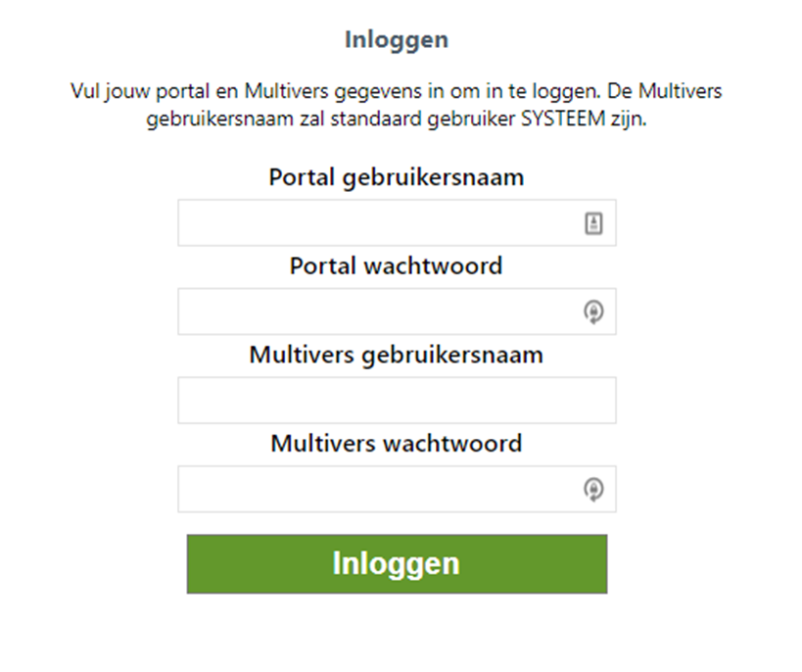
Task: Select the Multivers gebruikersnaam input box
Action: coord(397,400)
